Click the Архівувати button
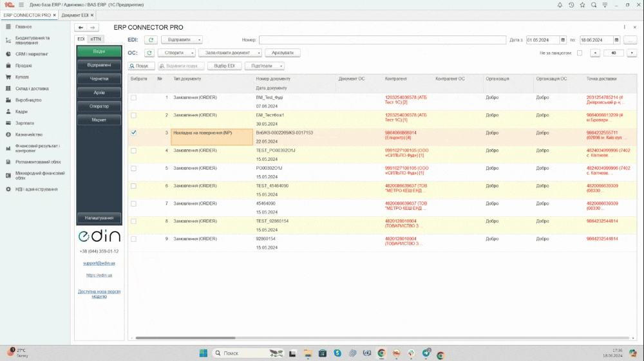The width and height of the screenshot is (644, 361). click(x=282, y=53)
